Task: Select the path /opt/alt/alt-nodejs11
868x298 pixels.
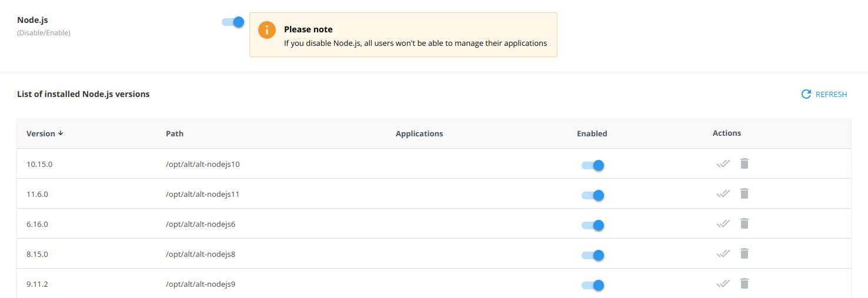Action: click(202, 194)
